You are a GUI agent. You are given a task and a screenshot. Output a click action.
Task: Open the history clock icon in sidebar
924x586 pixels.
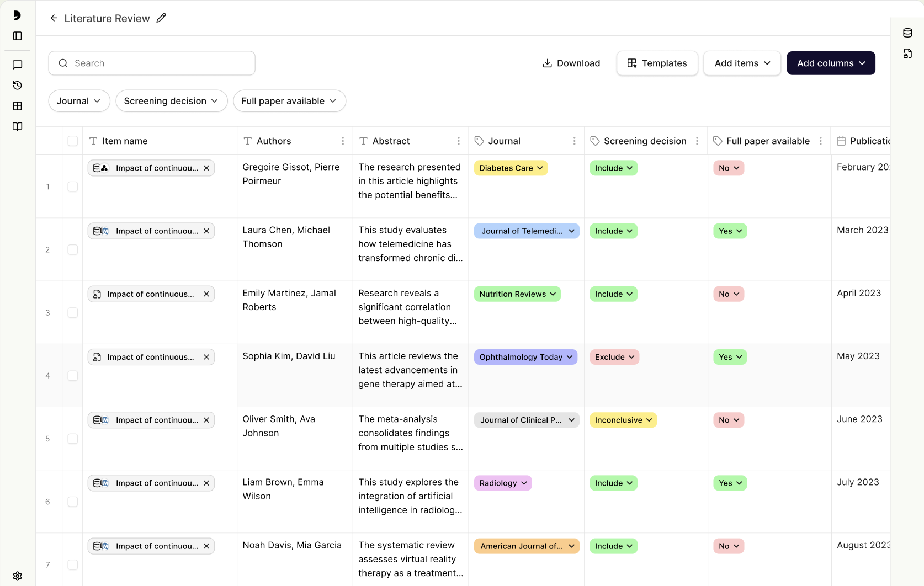pyautogui.click(x=18, y=86)
